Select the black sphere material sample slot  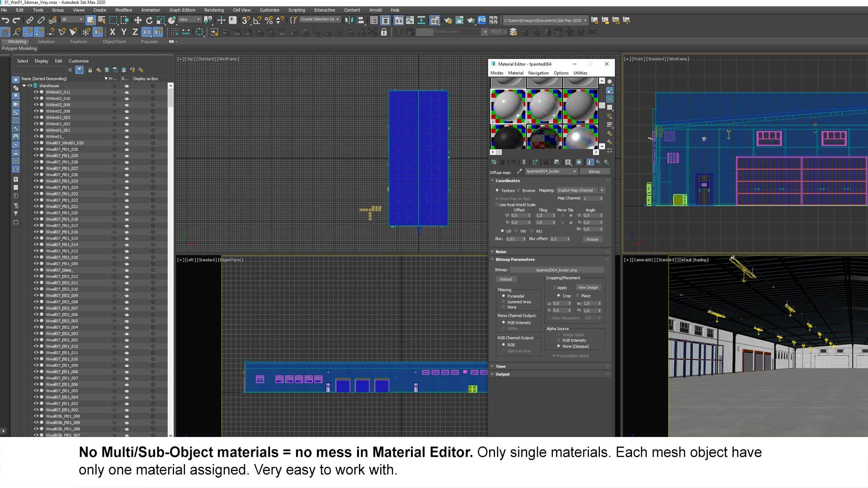pyautogui.click(x=508, y=137)
